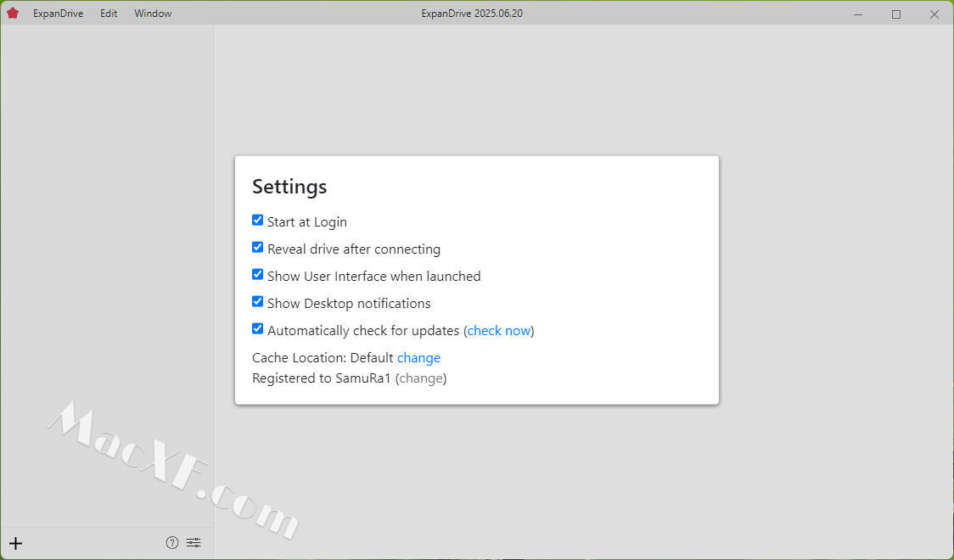
Task: Open the settings sliders icon
Action: (194, 543)
